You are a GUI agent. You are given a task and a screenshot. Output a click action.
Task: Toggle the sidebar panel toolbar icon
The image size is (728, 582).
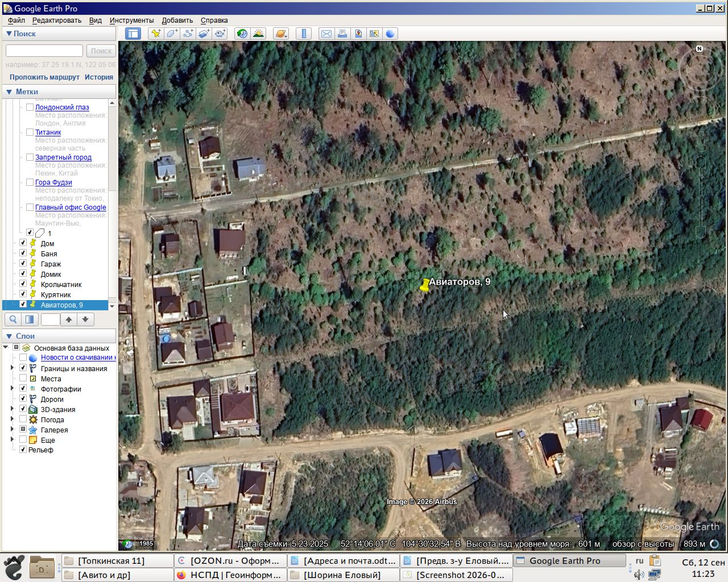point(133,34)
